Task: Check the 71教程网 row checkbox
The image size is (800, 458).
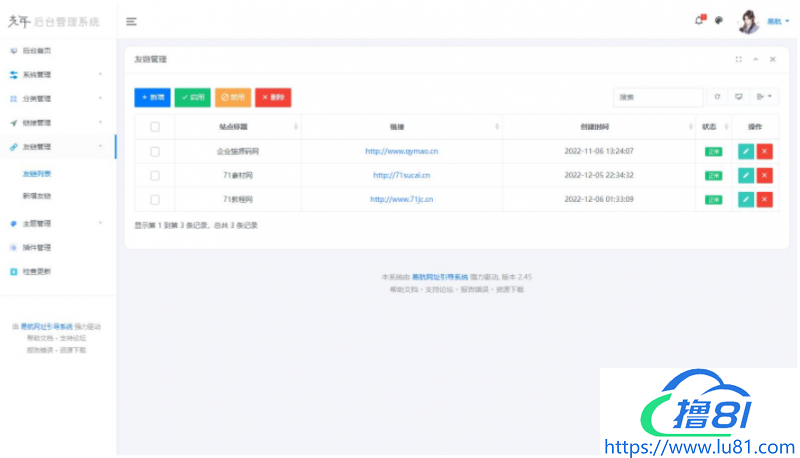Action: (x=154, y=199)
